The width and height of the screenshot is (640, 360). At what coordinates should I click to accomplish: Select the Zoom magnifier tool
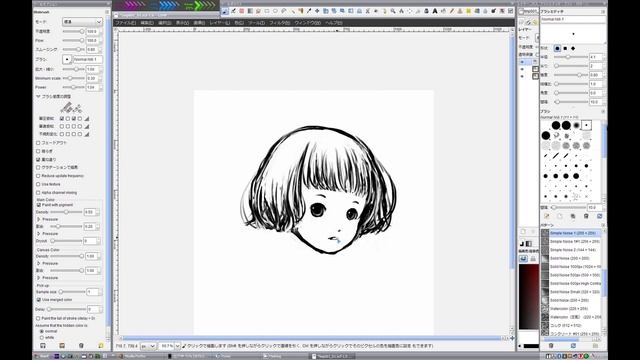click(x=393, y=11)
